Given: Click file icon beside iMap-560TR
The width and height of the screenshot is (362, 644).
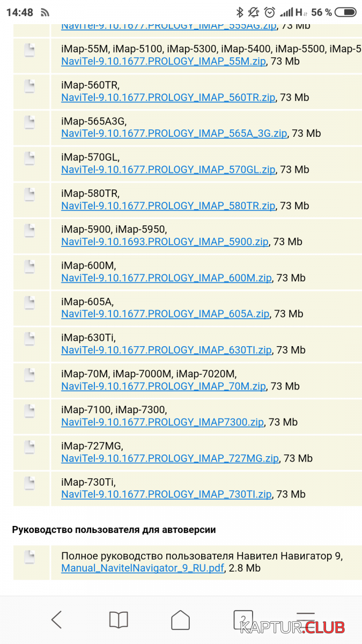Looking at the screenshot, I should 30,86.
